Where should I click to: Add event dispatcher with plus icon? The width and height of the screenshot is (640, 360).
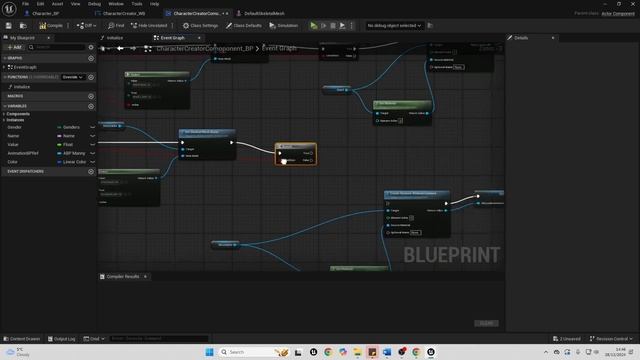pos(91,172)
